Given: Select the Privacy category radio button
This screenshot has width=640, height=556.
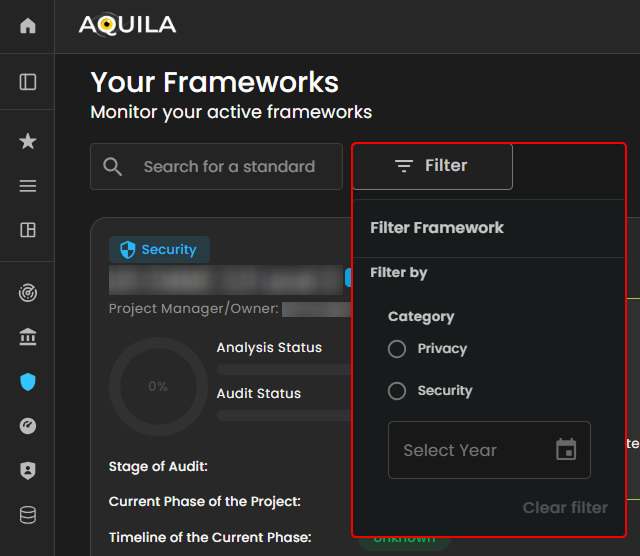Looking at the screenshot, I should 397,349.
